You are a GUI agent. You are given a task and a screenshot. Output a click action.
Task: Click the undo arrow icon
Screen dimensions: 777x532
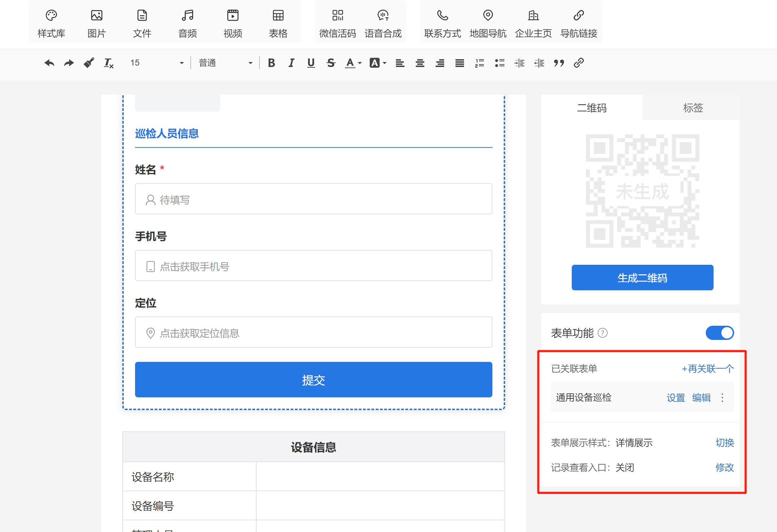(49, 63)
